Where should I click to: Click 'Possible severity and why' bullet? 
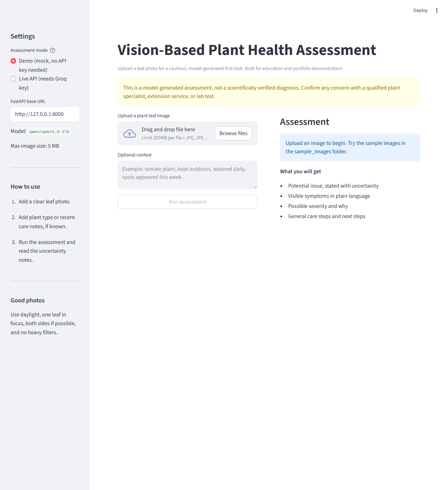tap(318, 206)
